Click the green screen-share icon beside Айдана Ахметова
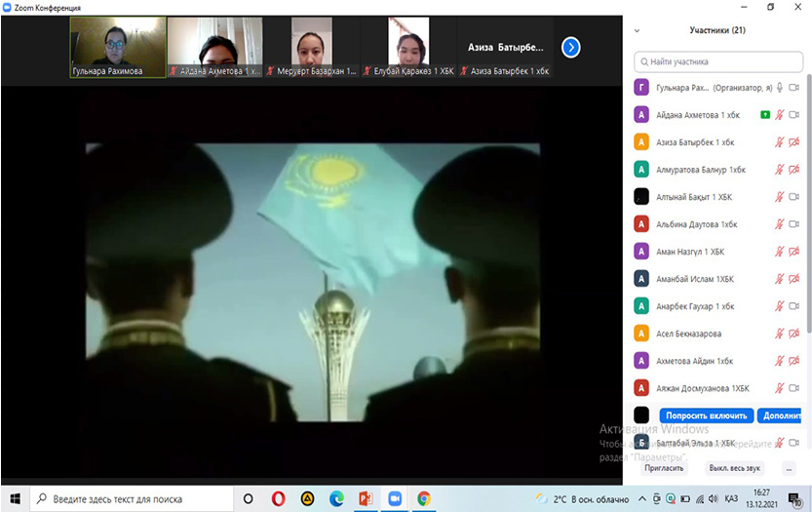This screenshot has width=812, height=512. click(x=765, y=115)
